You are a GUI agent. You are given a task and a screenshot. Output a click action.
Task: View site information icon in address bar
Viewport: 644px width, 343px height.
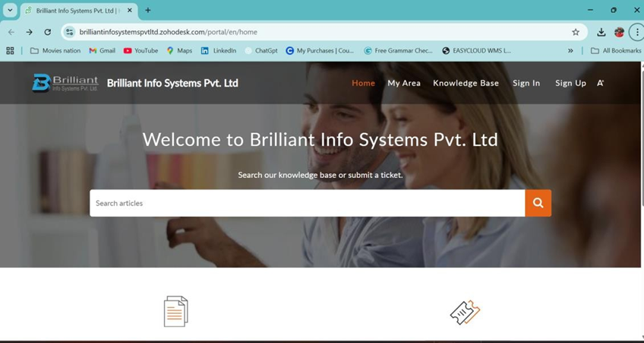point(69,32)
